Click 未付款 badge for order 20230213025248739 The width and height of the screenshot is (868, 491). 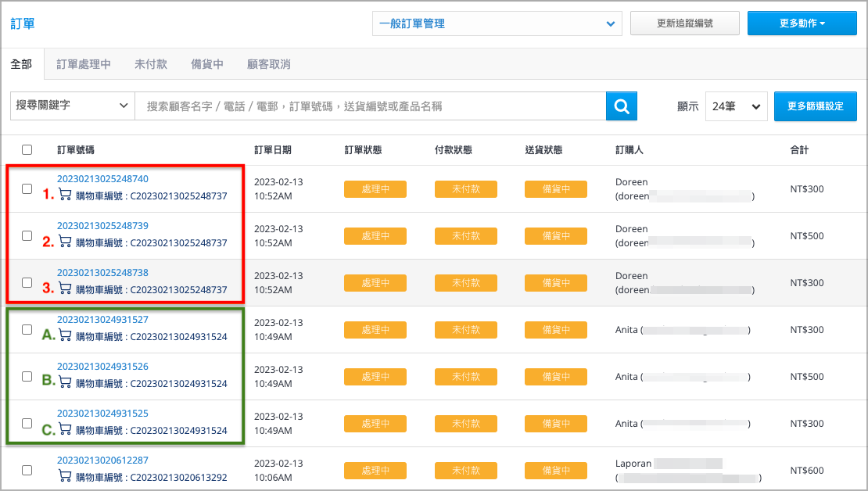click(x=465, y=236)
